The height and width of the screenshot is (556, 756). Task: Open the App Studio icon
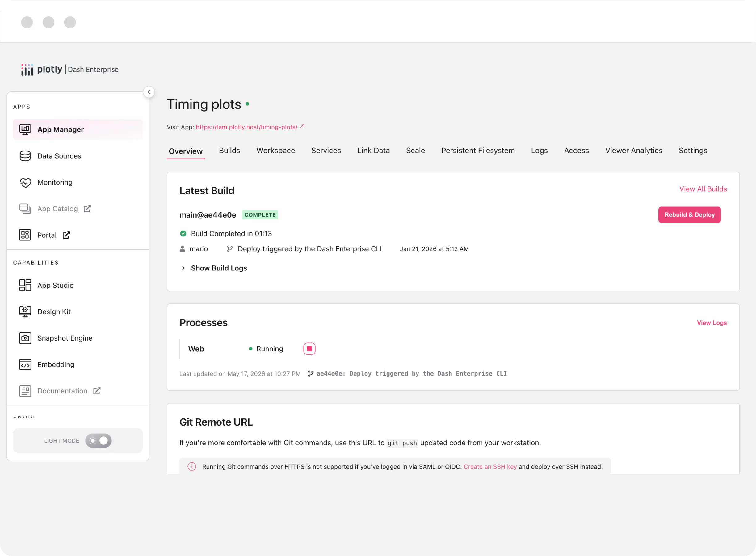tap(25, 285)
